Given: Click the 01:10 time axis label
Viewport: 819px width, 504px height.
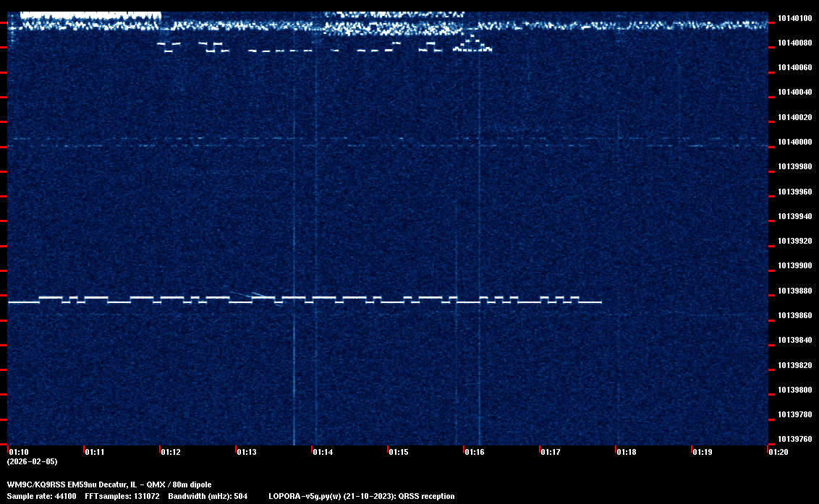Looking at the screenshot, I should 19,452.
